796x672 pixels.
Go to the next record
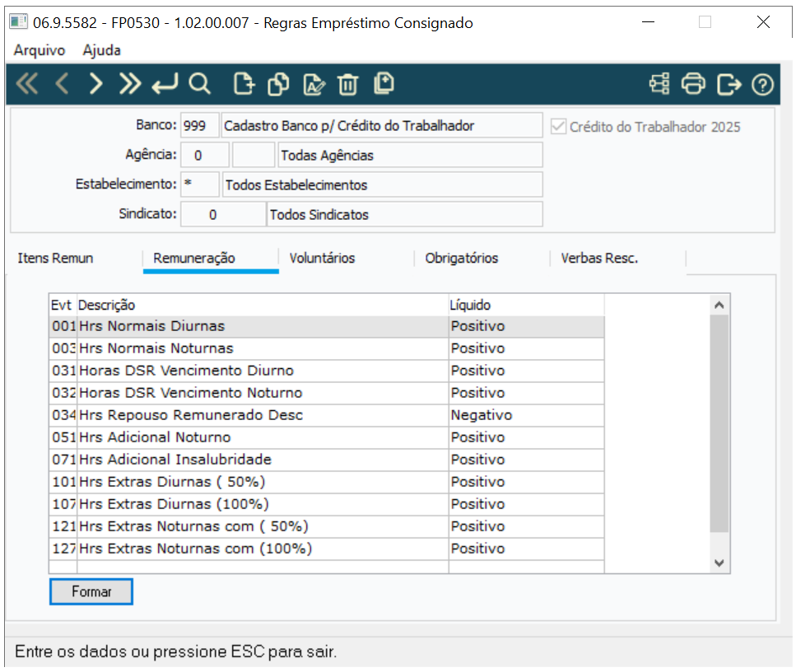(x=96, y=84)
